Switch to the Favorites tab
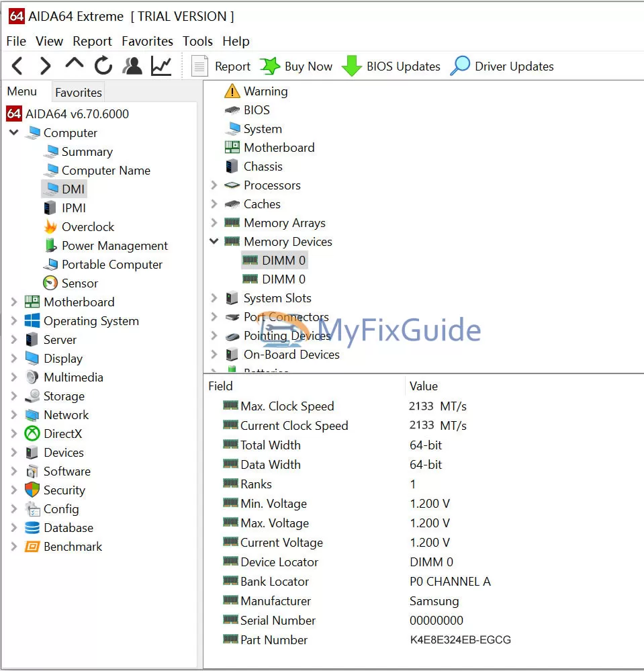Image resolution: width=644 pixels, height=671 pixels. (x=79, y=93)
